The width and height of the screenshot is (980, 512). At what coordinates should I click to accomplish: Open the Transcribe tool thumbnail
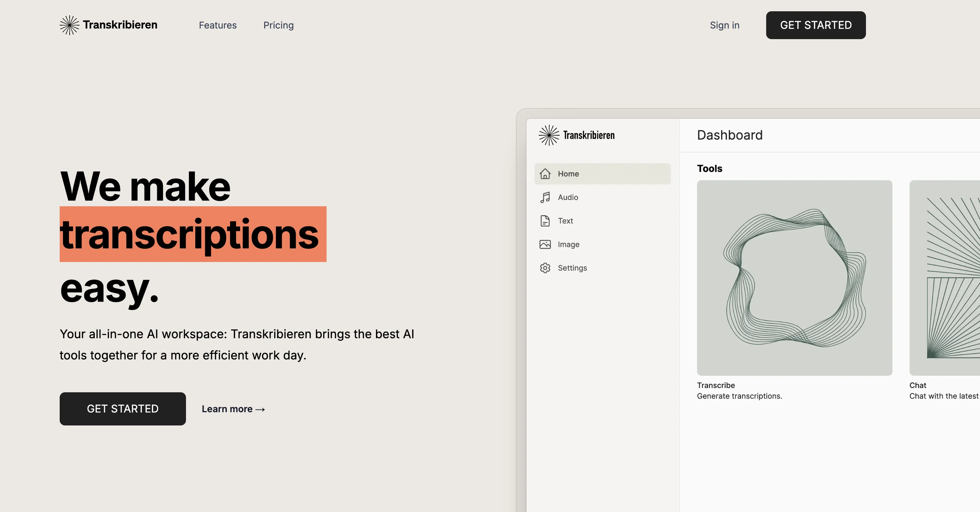point(794,278)
